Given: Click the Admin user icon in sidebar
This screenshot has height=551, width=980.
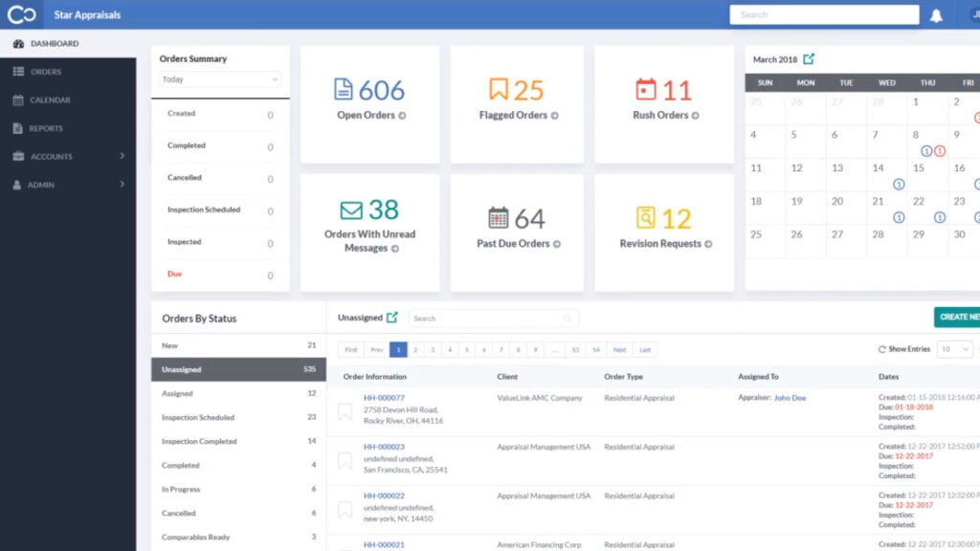Looking at the screenshot, I should coord(17,185).
